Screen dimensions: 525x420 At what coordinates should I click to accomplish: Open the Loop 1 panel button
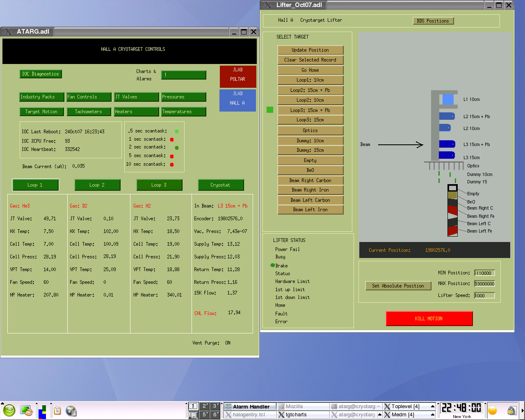[x=35, y=185]
